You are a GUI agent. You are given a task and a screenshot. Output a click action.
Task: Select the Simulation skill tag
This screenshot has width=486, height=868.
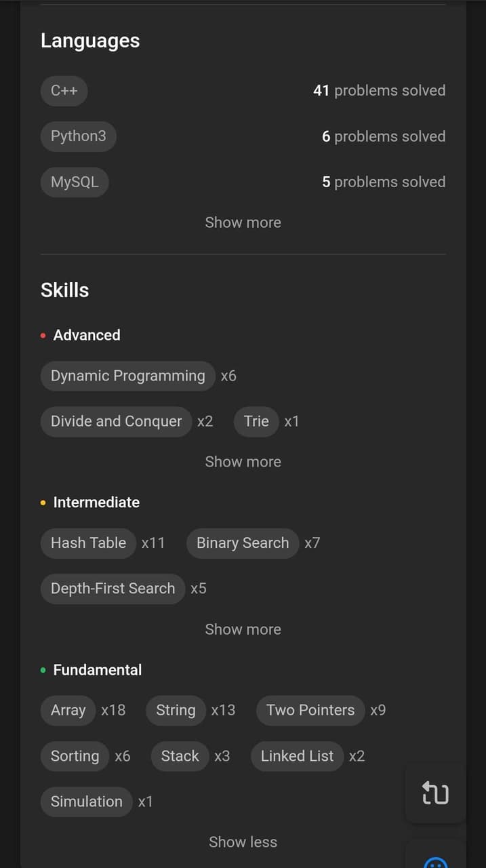(x=87, y=802)
